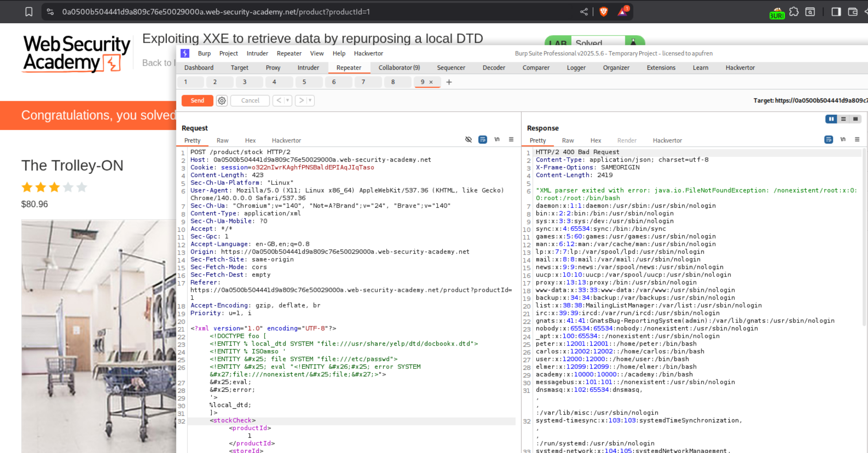The width and height of the screenshot is (868, 453).
Task: Click the share icon in the address bar
Action: (584, 12)
